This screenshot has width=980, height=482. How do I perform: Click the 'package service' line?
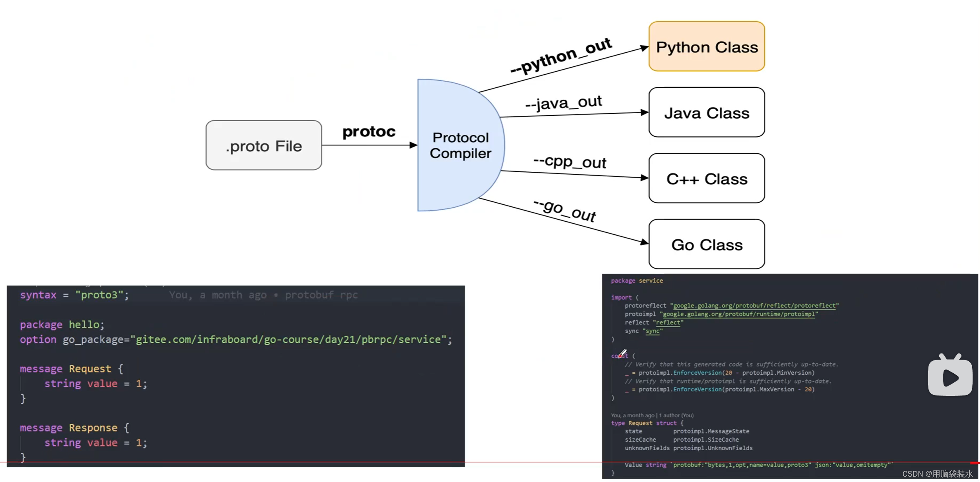coord(637,281)
